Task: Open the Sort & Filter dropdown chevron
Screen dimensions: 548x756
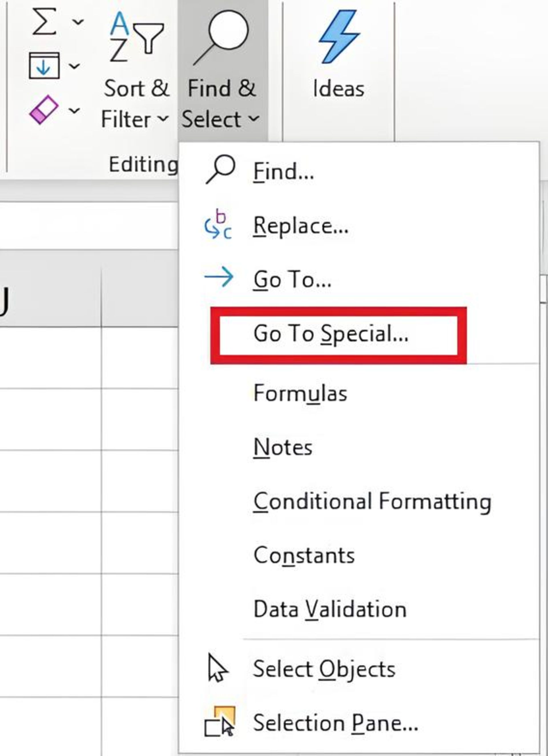Action: click(163, 118)
